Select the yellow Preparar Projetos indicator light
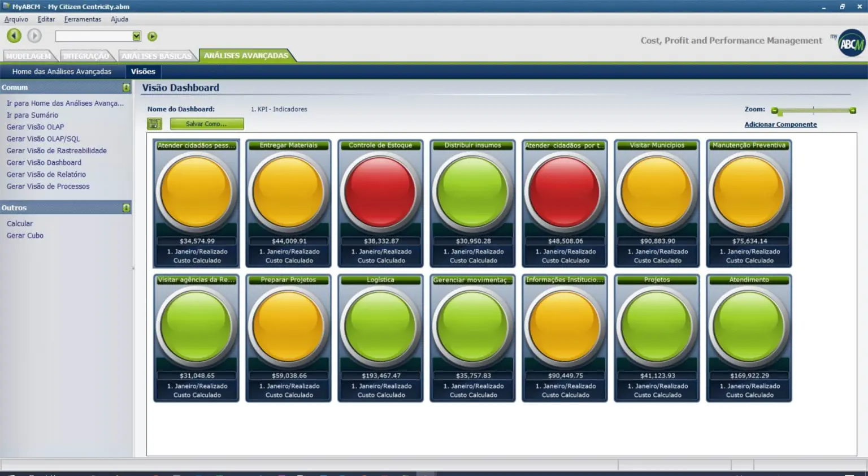Screen dimensions: 868x476 coord(289,326)
